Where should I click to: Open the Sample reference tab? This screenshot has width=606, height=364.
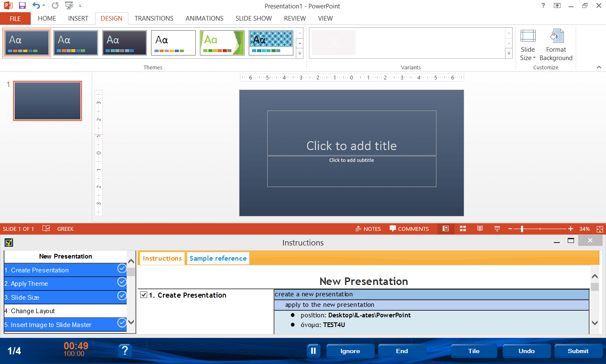[x=218, y=258]
